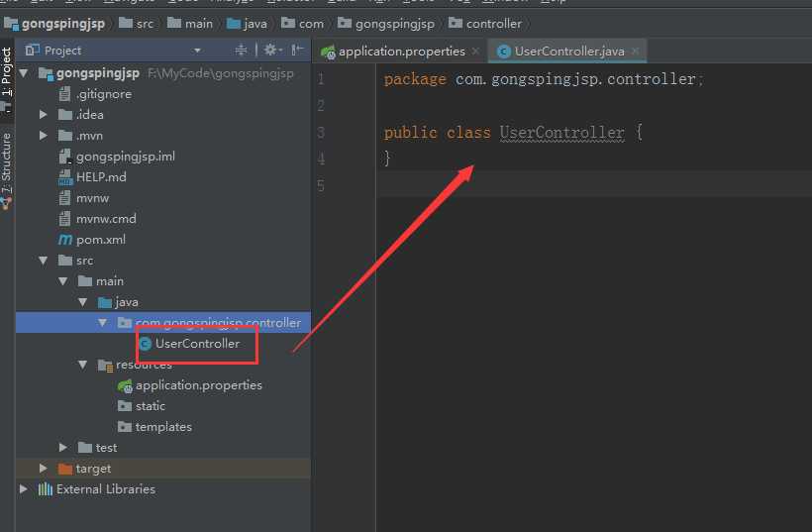
Task: Click the Maven icon beside pom.xml
Action: [65, 240]
